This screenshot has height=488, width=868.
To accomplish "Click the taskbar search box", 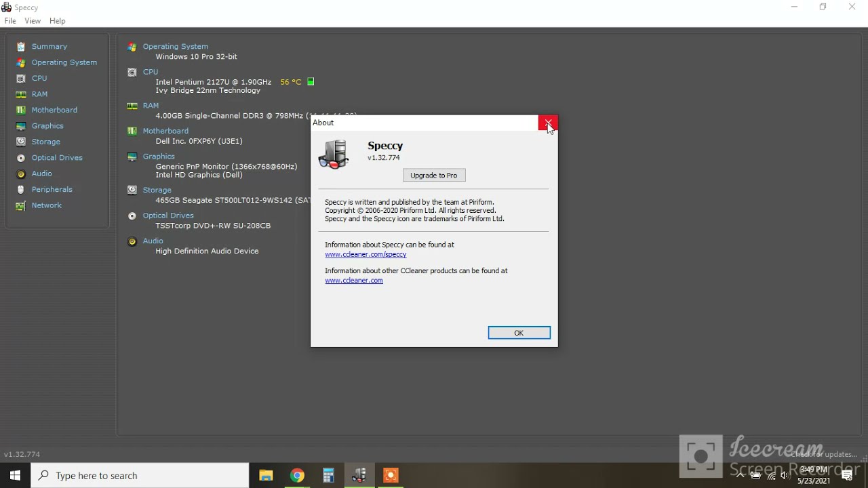I will tap(140, 476).
